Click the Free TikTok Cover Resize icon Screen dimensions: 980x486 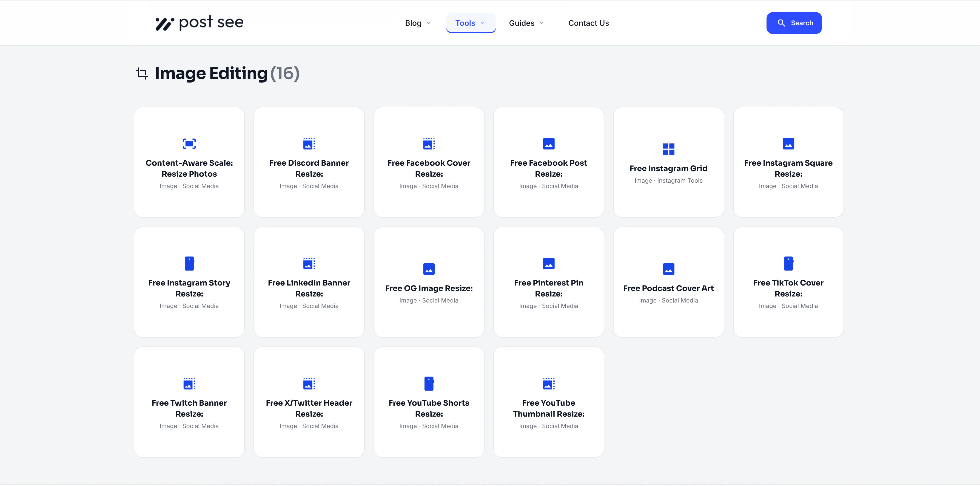point(788,264)
